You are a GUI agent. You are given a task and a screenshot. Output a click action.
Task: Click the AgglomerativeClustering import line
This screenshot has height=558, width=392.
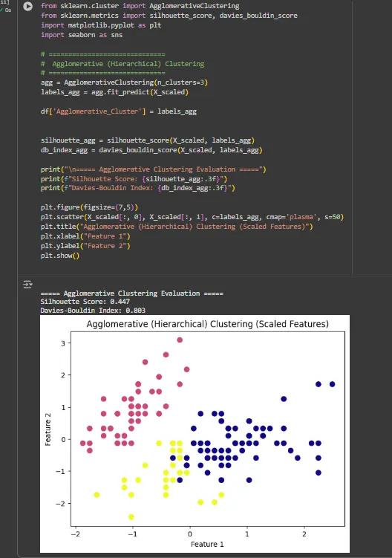tap(140, 6)
